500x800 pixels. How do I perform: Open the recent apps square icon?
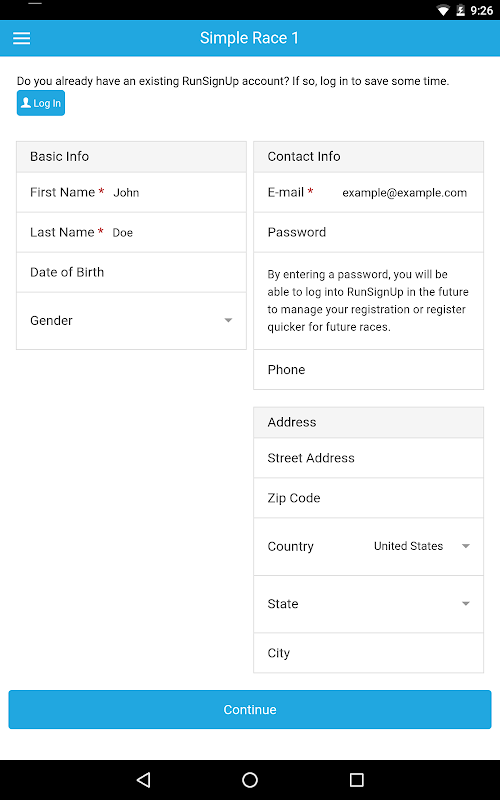(x=357, y=780)
